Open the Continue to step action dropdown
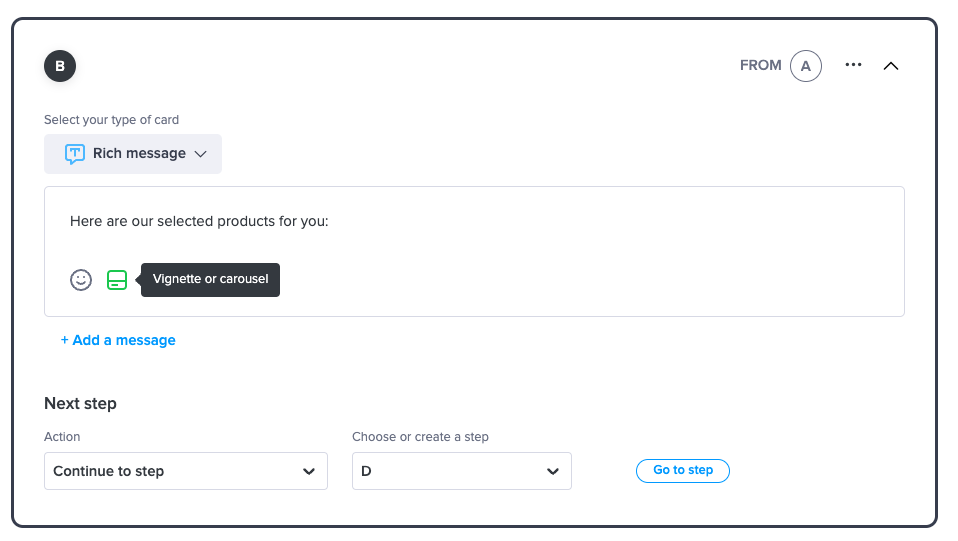 (186, 471)
